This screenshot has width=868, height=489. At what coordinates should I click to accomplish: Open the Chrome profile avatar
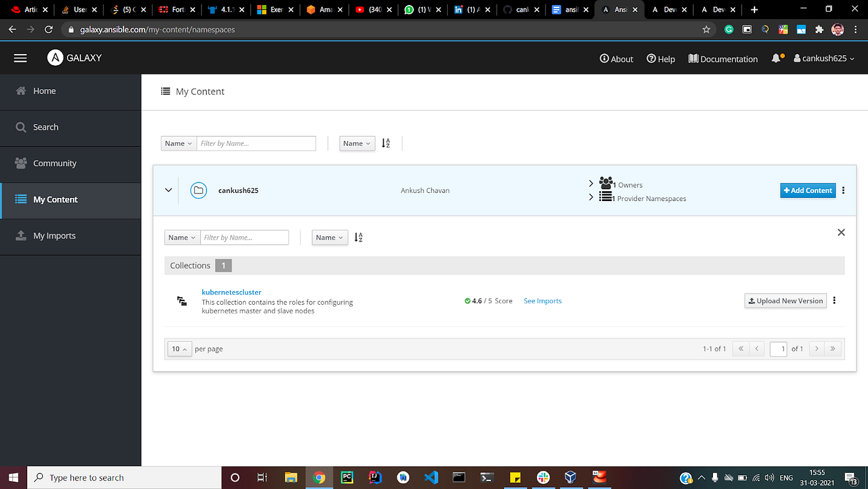(837, 29)
